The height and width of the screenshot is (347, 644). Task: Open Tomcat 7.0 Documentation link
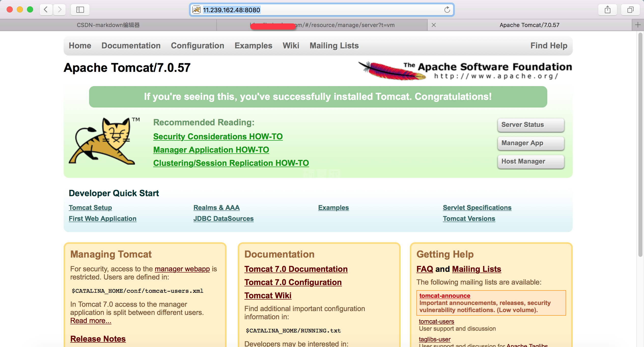pyautogui.click(x=296, y=269)
